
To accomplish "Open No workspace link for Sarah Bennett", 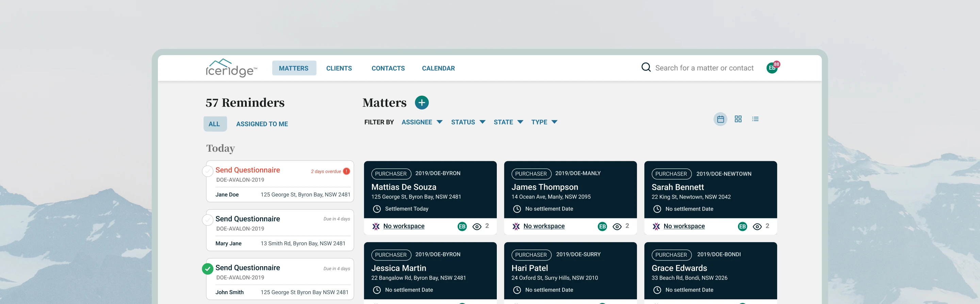I will 684,226.
